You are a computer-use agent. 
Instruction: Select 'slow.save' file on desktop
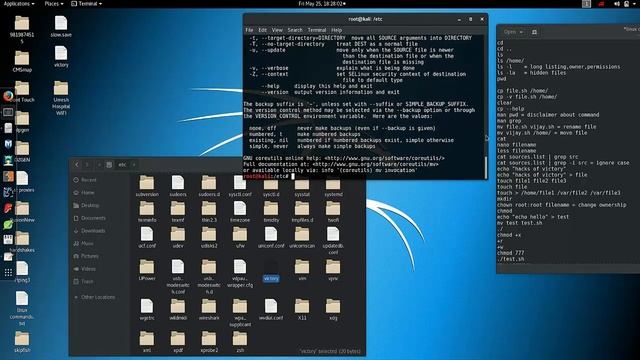click(61, 27)
